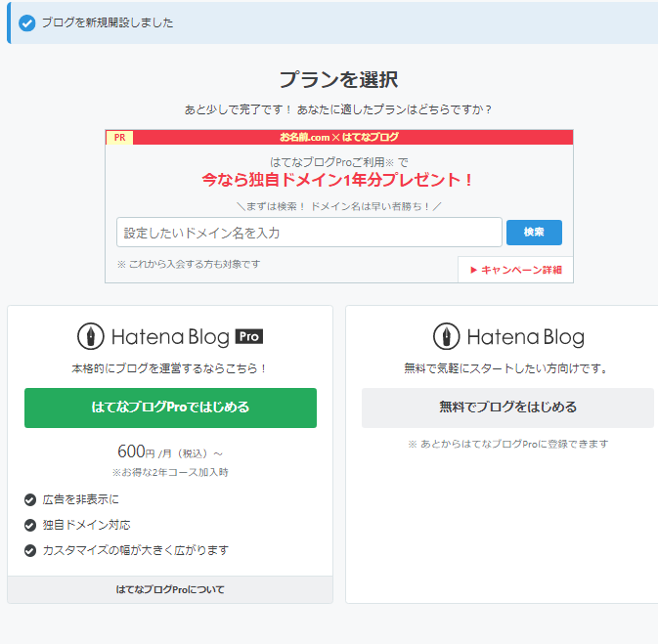The height and width of the screenshot is (644, 658).
Task: Click 無料でブログをはじめる button
Action: 507,408
